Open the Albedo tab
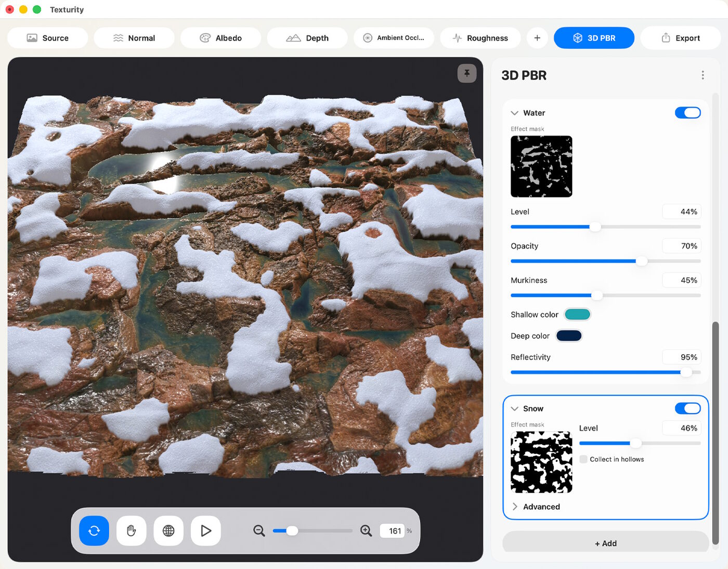The height and width of the screenshot is (569, 728). [x=221, y=38]
